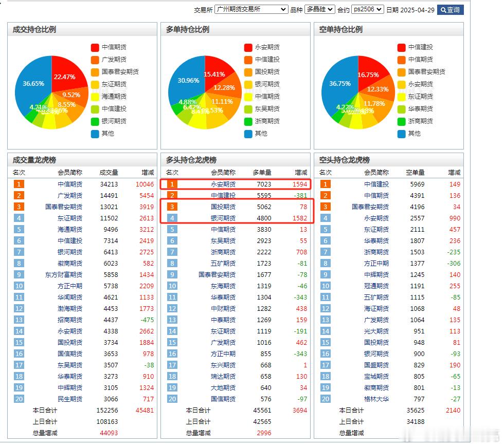504x447 pixels.
Task: Open the 品种 product dropdown showing 多晶硅
Action: pos(319,9)
